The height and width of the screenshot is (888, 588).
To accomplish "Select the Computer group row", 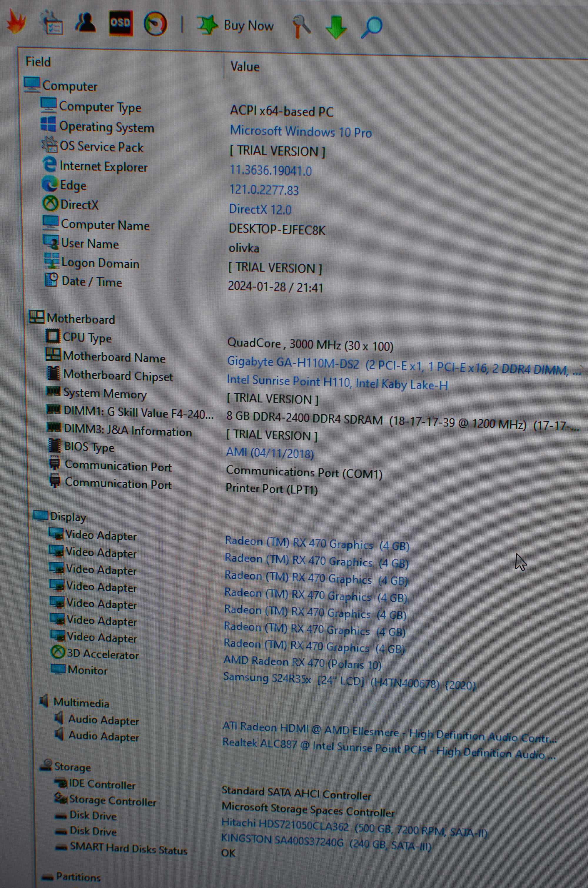I will point(61,86).
